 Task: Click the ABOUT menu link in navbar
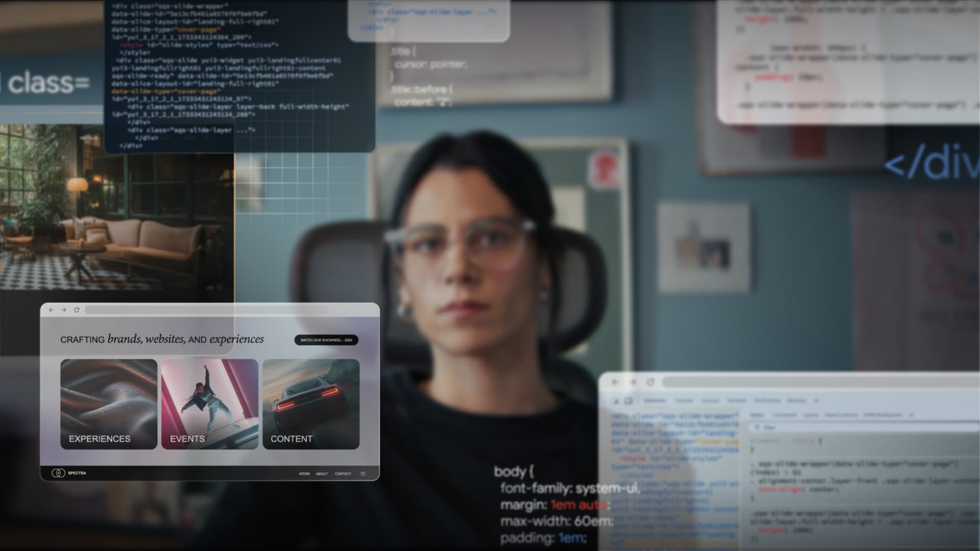322,473
